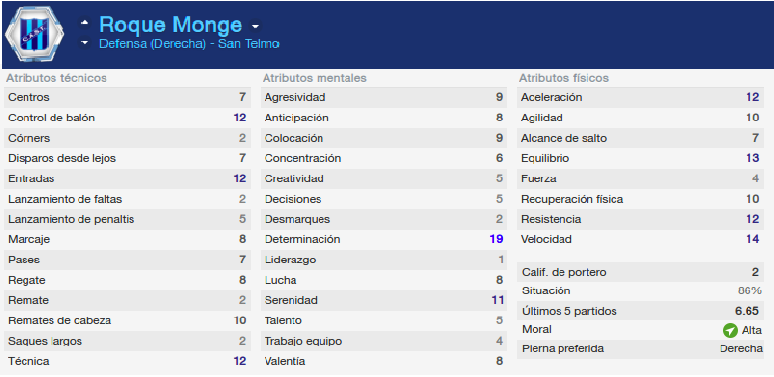Select the Pierna preferida row
The image size is (774, 377).
click(x=640, y=349)
